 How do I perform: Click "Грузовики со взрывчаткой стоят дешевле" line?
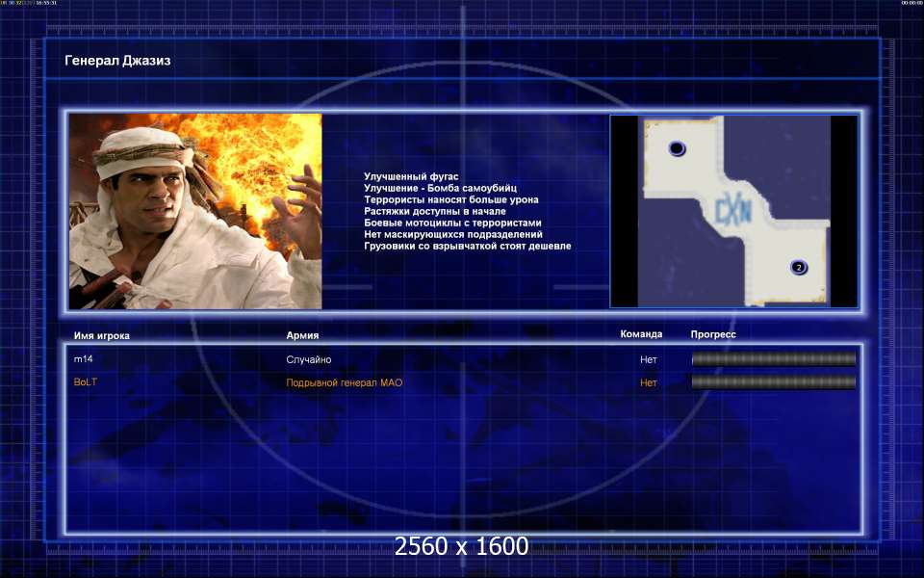[x=467, y=246]
